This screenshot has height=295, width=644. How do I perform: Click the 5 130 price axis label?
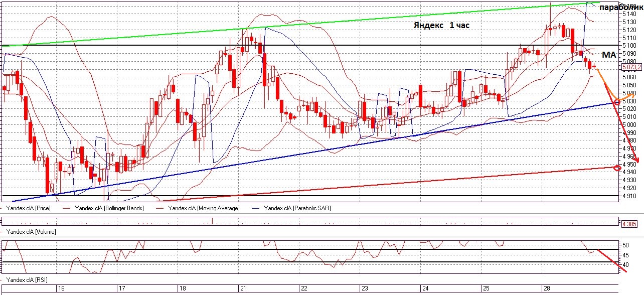(x=629, y=22)
